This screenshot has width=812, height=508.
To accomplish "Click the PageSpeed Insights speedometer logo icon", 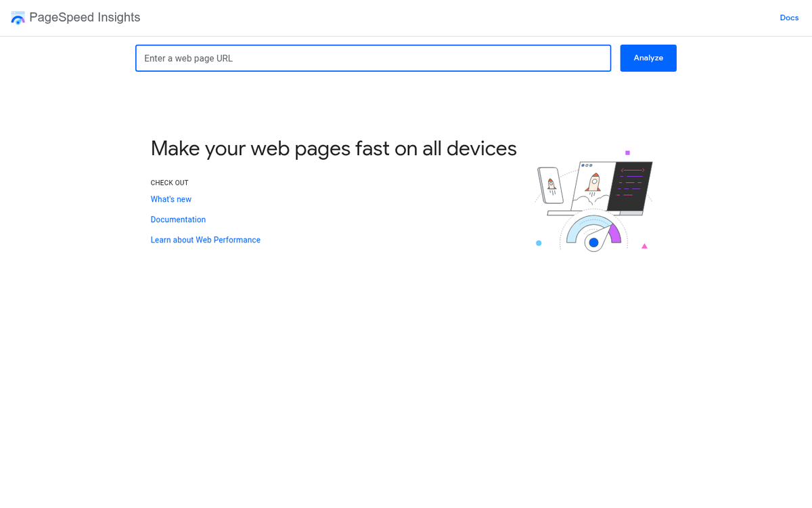I will [x=18, y=18].
